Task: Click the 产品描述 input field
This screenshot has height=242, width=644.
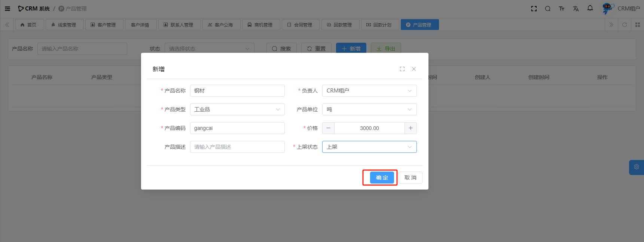Action: (237, 147)
